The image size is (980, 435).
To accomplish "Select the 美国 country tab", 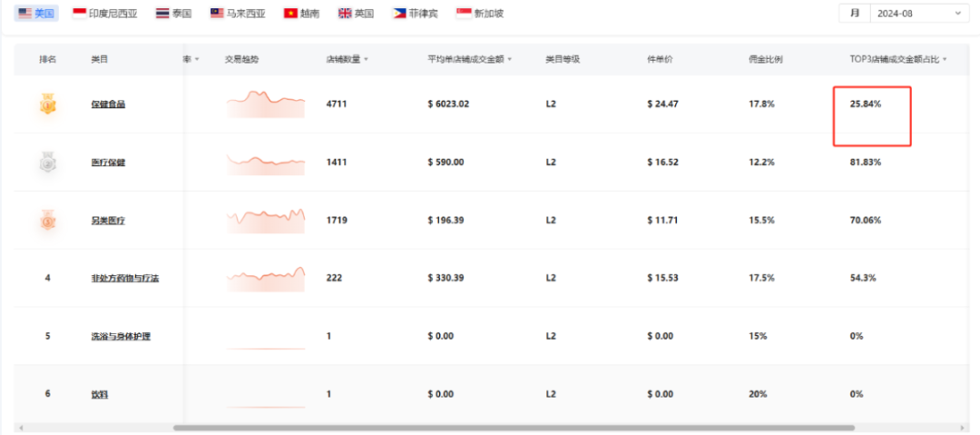I will (36, 13).
